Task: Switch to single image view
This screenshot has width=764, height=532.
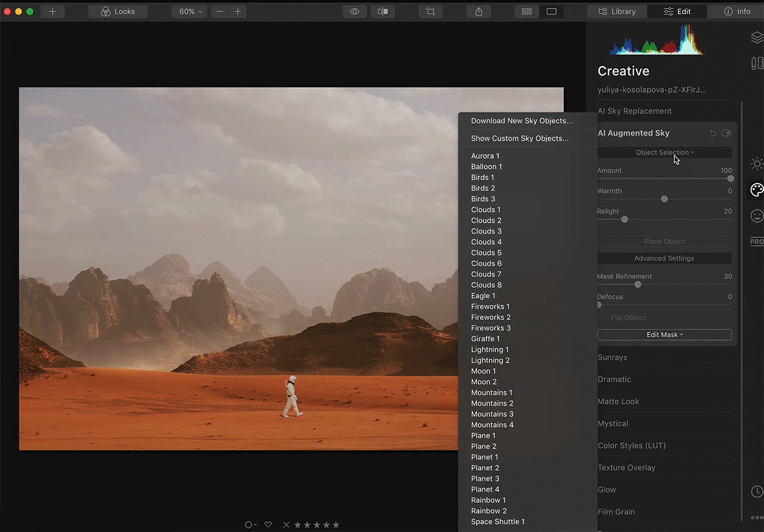Action: pos(551,12)
